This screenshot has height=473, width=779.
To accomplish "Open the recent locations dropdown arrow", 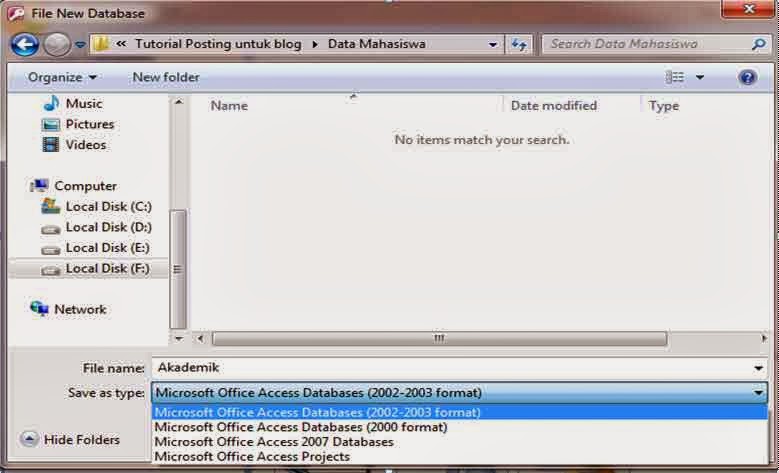I will 80,45.
